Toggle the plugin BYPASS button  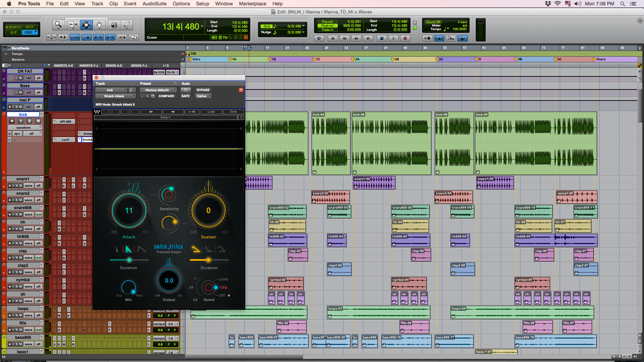pos(203,90)
